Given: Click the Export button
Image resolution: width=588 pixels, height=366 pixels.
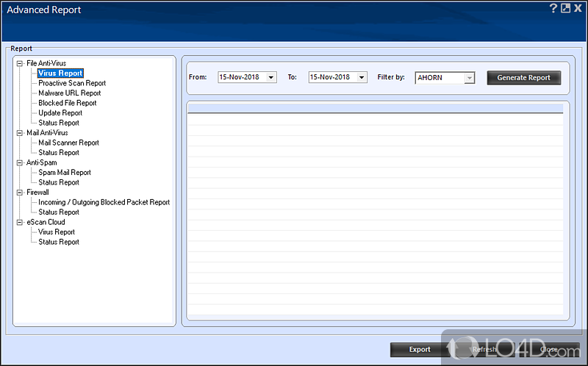Looking at the screenshot, I should 420,350.
